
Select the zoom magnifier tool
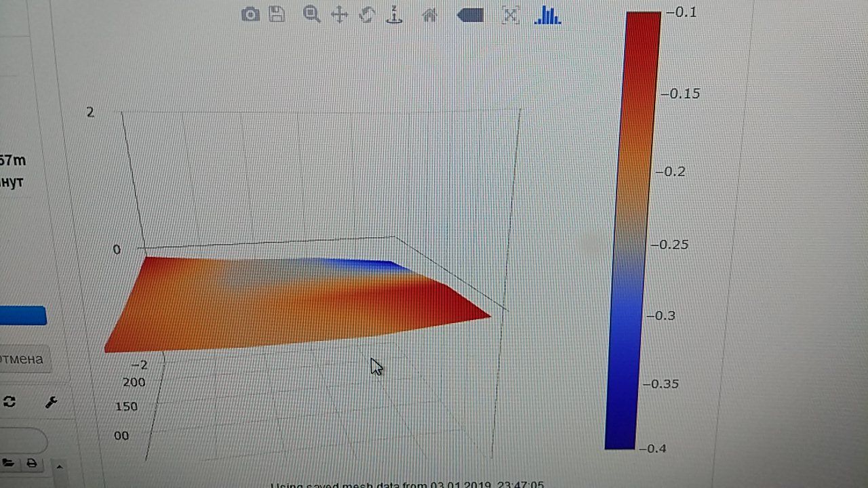pyautogui.click(x=311, y=14)
